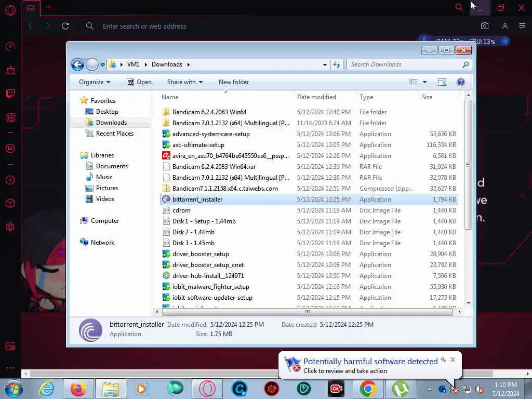Click the Opera snapshot camera icon
Screen dimensions: 532x399
tap(485, 26)
